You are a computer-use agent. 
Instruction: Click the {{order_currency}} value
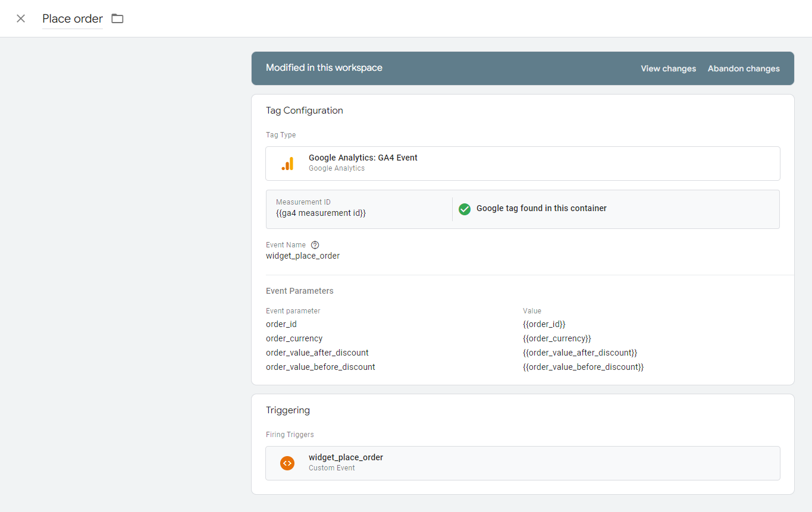pyautogui.click(x=557, y=338)
